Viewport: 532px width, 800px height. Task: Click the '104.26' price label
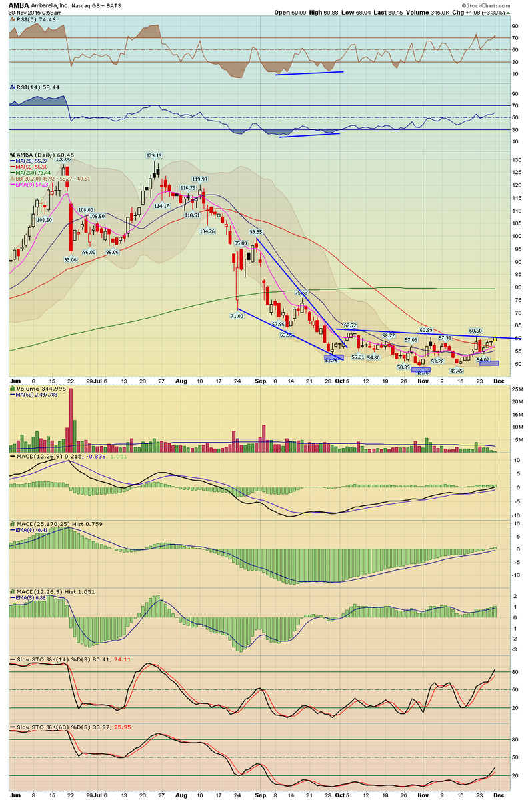click(207, 231)
